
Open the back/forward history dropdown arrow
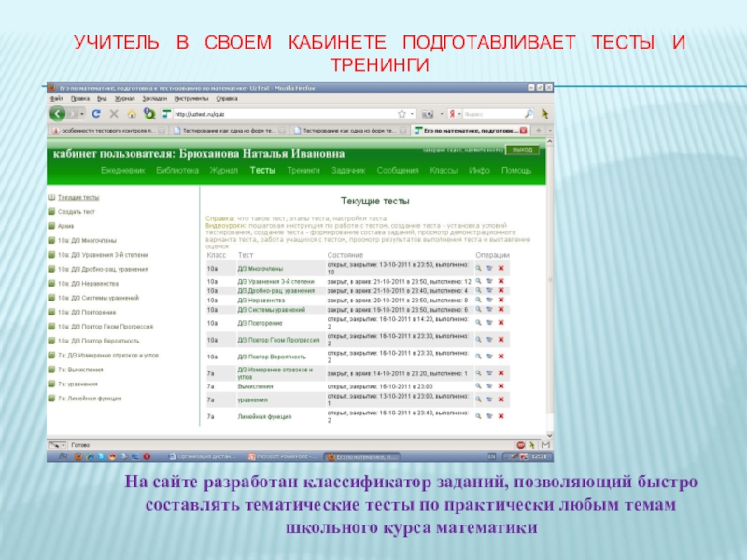coord(82,114)
